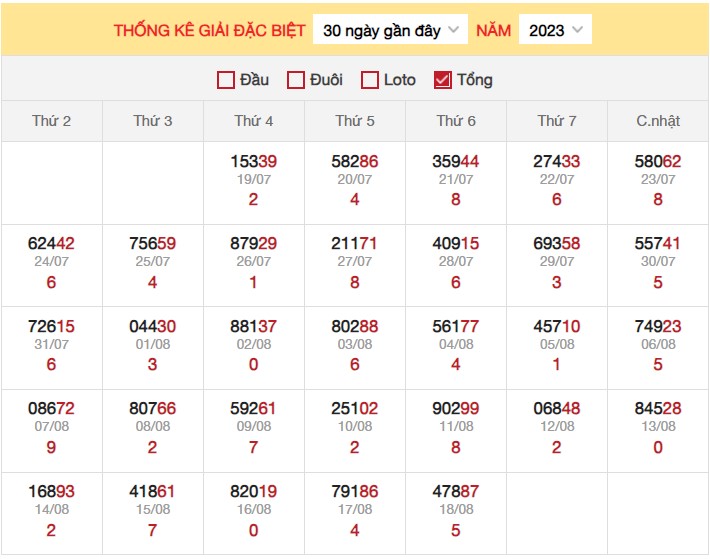Open the 14/08 result 16893
The image size is (710, 559).
click(x=52, y=491)
